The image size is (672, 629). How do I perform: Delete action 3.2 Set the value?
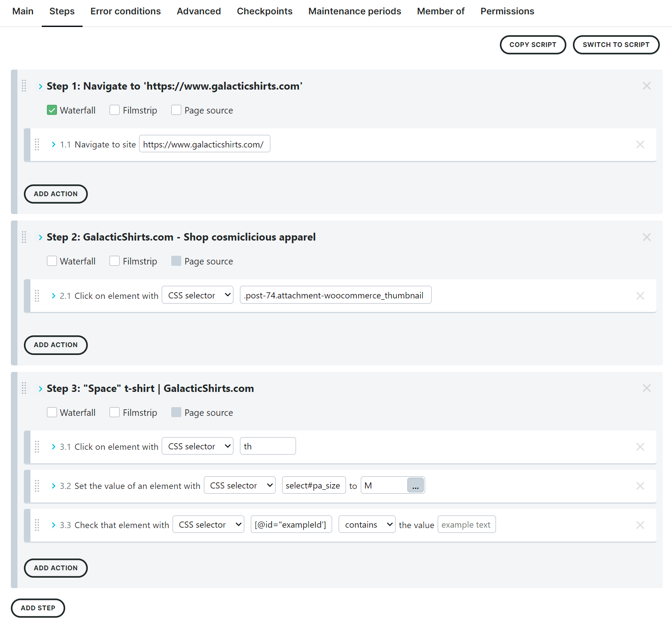click(640, 486)
